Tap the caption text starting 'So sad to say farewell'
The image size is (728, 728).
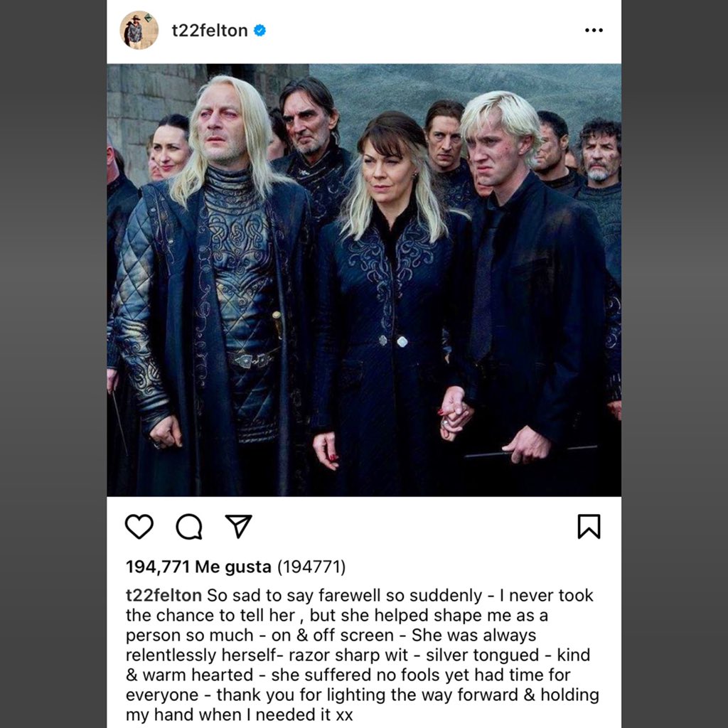click(362, 655)
